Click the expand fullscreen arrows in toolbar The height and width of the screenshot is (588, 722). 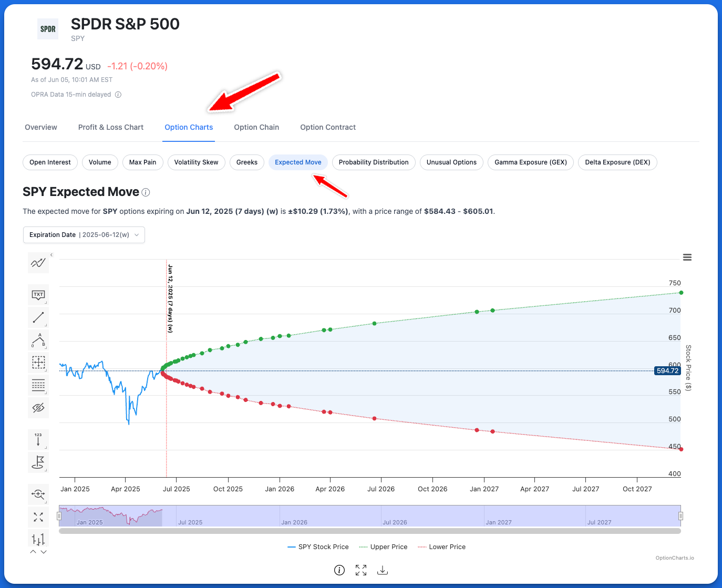(38, 517)
